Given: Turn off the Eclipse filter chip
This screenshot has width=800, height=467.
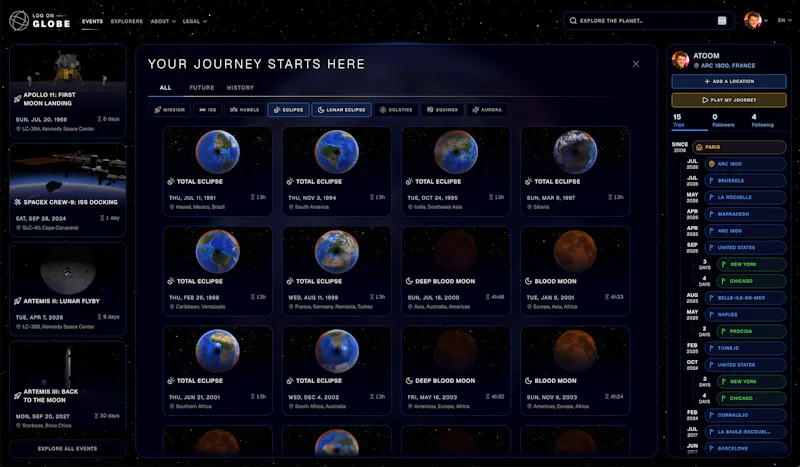Looking at the screenshot, I should [288, 110].
